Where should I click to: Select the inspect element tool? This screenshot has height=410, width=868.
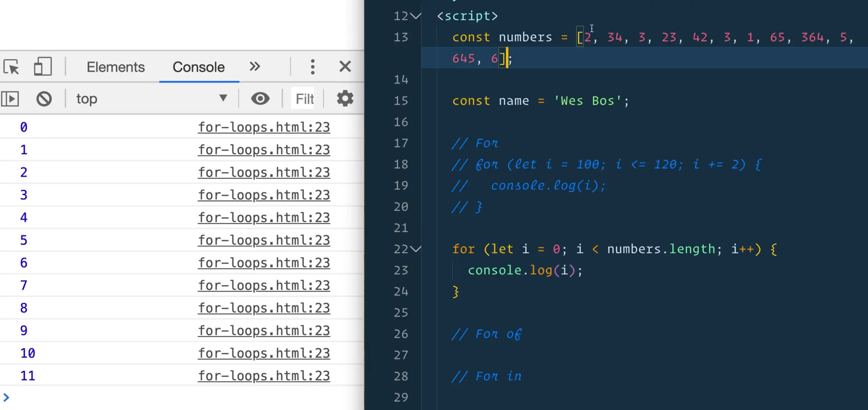tap(11, 67)
